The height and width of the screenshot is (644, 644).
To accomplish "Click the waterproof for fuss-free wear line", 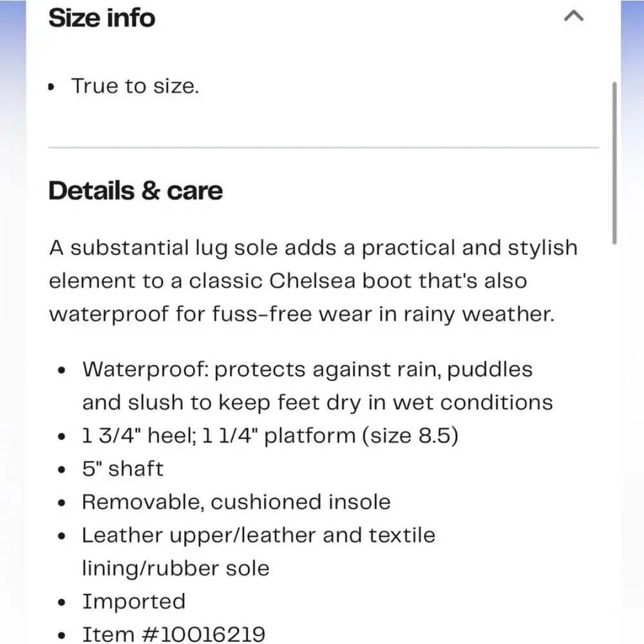I will click(302, 315).
